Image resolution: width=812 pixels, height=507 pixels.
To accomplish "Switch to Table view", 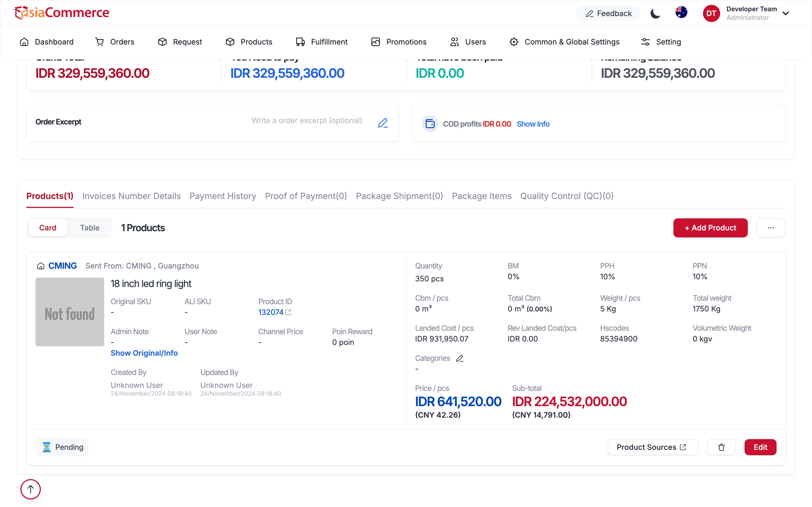I will (x=90, y=228).
